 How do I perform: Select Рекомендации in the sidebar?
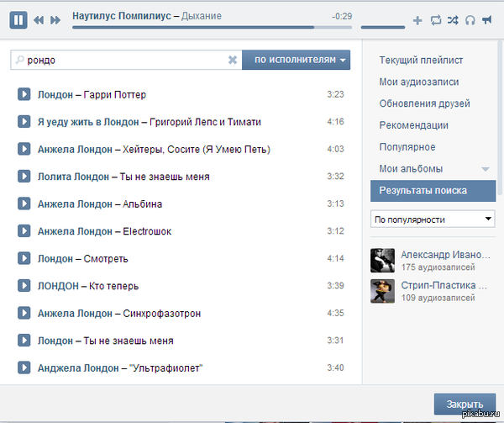(413, 125)
